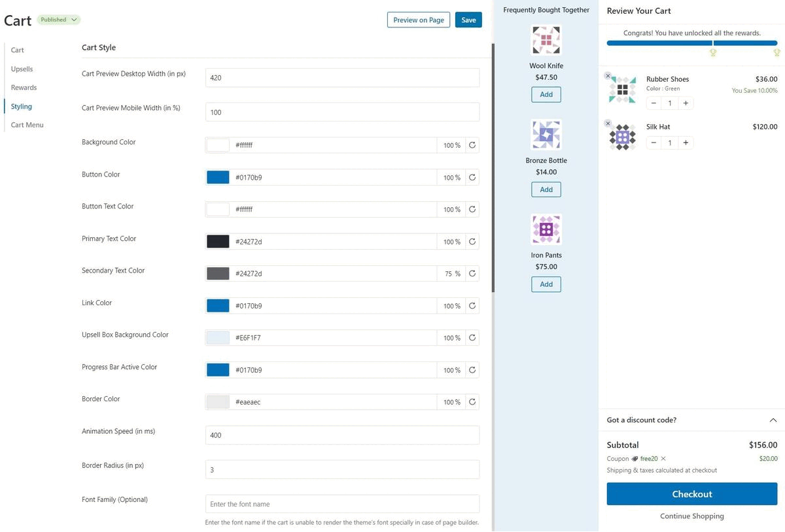Screen dimensions: 785x532
Task: Reset the Button Color value
Action: coord(472,177)
